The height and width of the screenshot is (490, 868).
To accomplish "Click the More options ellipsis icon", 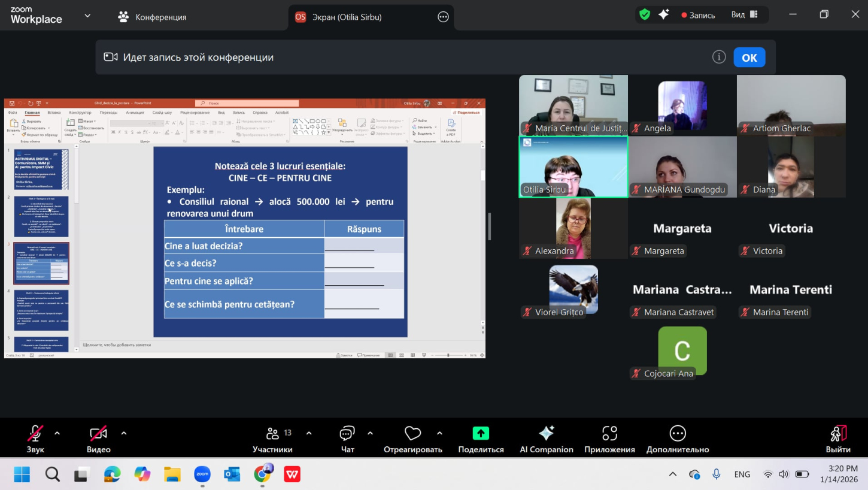I will coord(677,434).
